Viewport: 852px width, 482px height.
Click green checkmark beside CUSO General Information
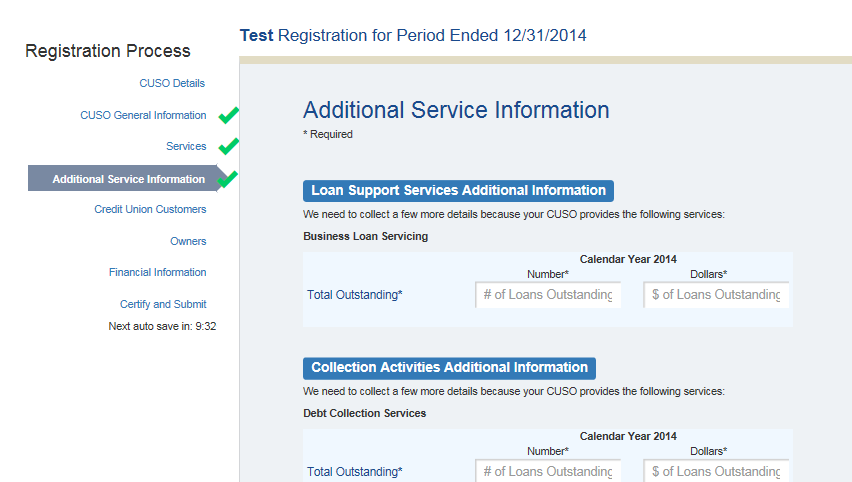(229, 115)
